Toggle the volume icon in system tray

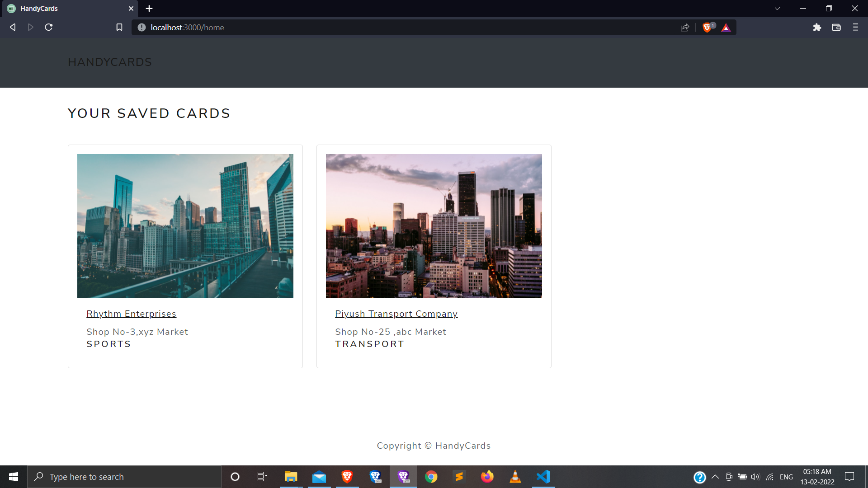[x=755, y=477]
